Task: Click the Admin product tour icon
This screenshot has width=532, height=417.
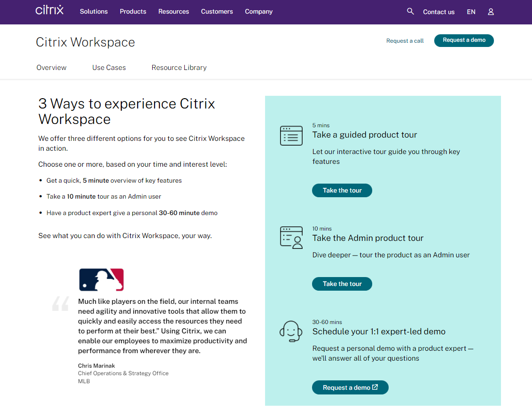Action: click(x=291, y=238)
